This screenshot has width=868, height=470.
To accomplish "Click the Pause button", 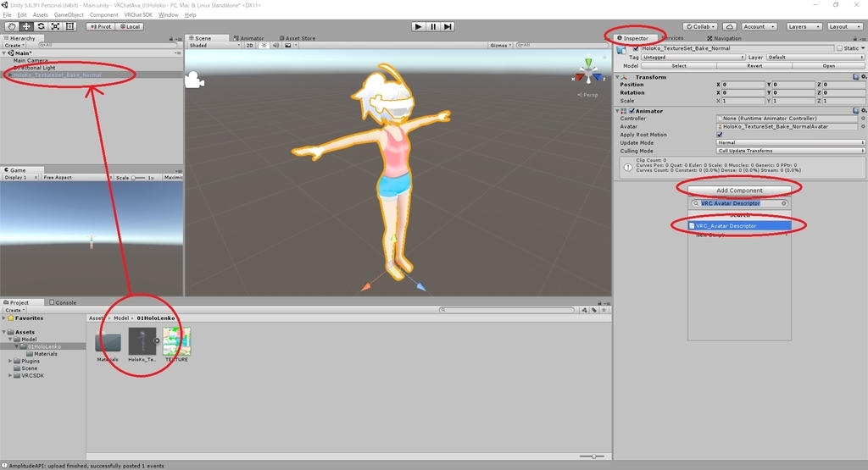I will tap(433, 26).
